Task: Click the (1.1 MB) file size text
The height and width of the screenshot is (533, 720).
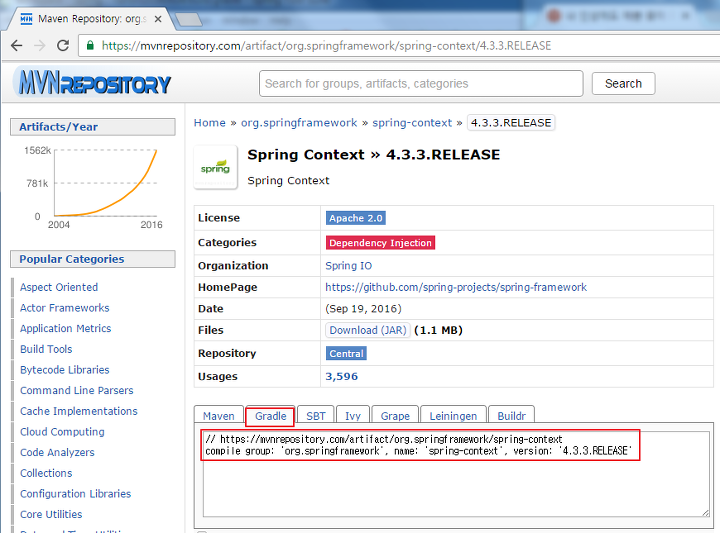Action: coord(438,331)
